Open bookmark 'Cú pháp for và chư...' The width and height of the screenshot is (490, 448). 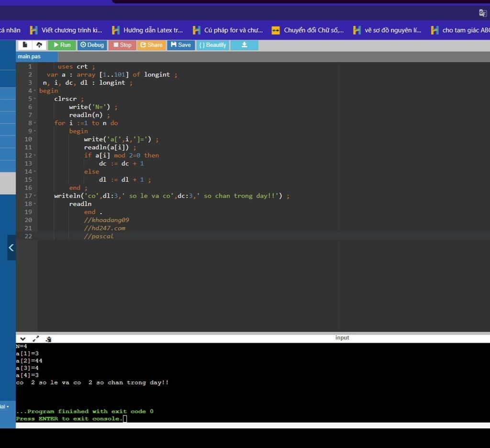point(228,30)
